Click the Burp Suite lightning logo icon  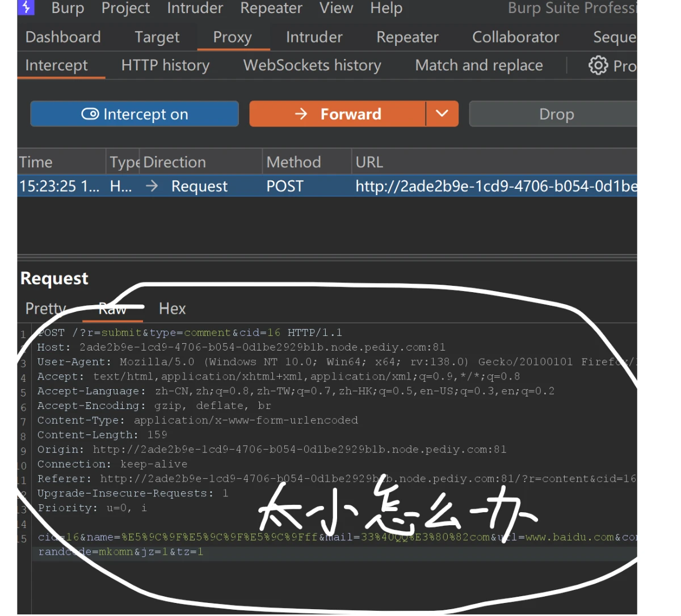(26, 8)
